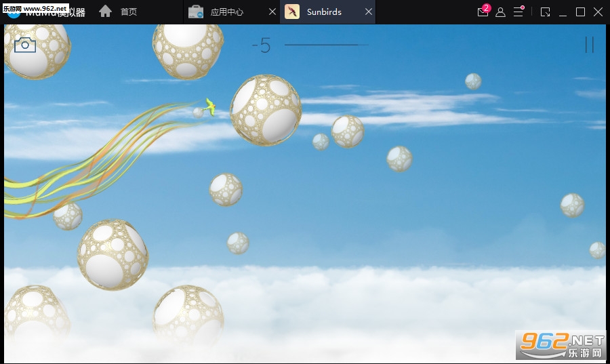
Task: Click the level progress bar
Action: 327,45
